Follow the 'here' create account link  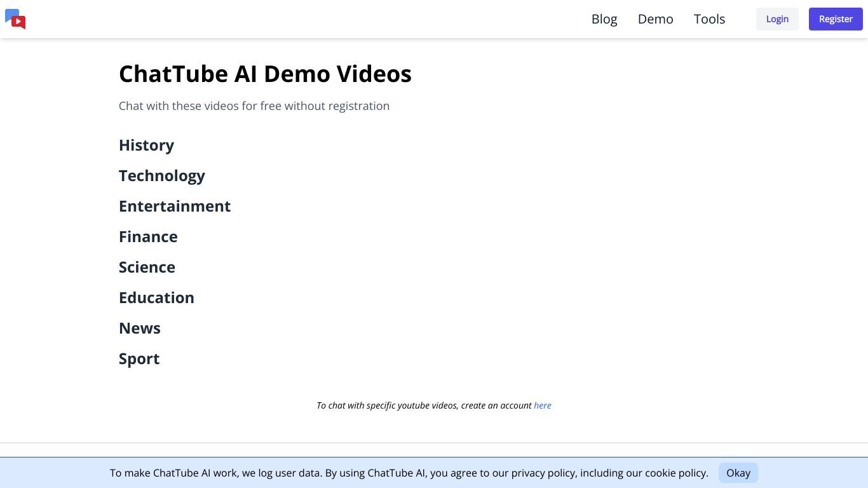coord(543,405)
